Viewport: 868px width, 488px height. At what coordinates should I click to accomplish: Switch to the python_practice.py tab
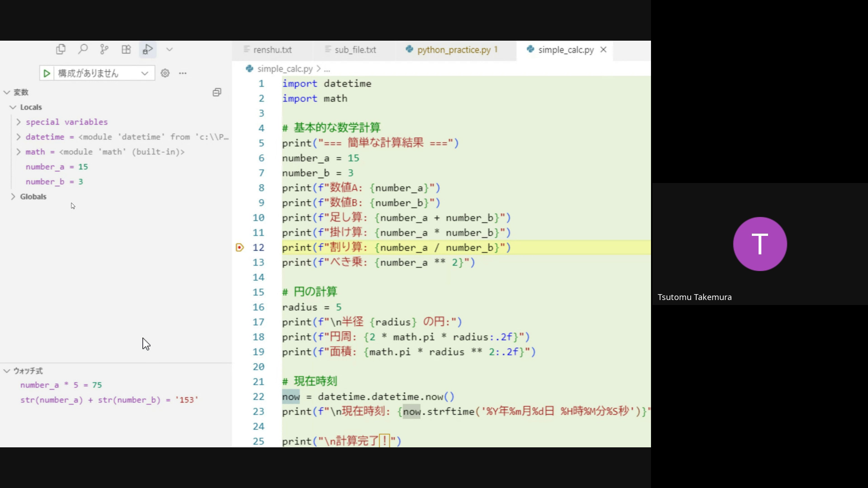coord(453,50)
